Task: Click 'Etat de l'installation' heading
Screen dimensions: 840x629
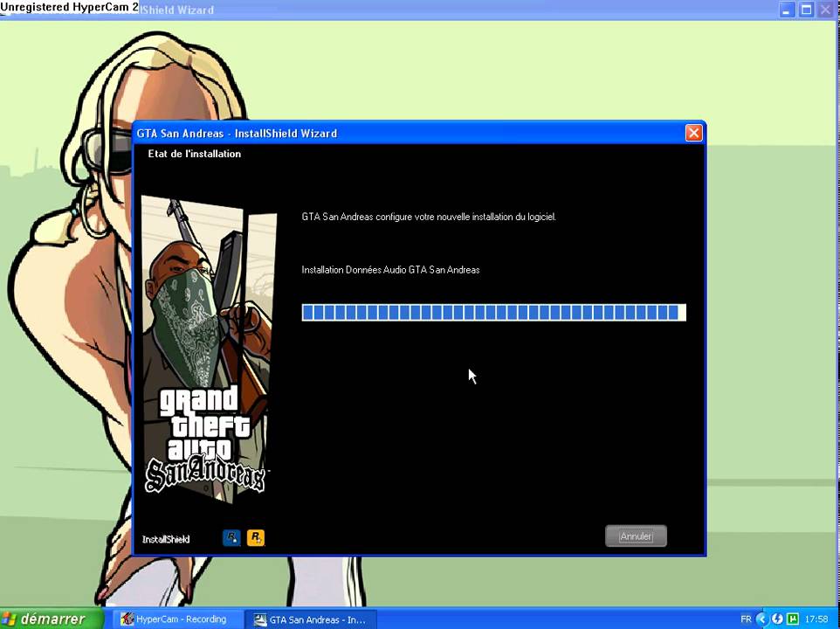Action: 195,154
